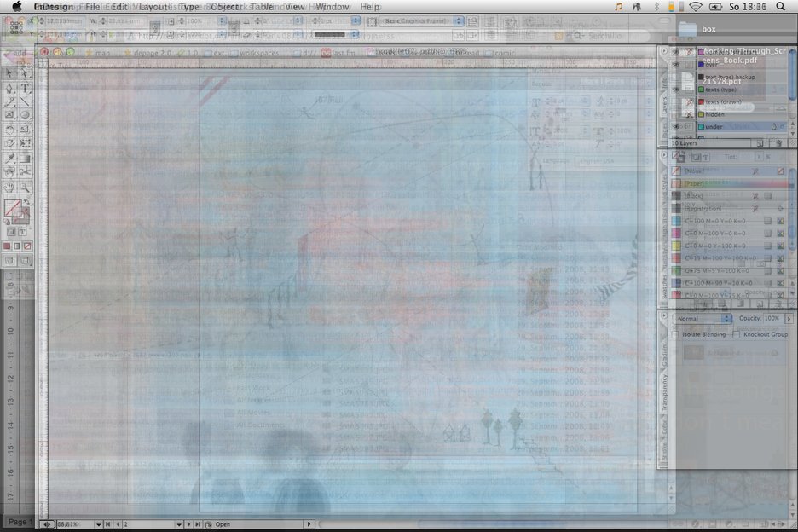Select the [None] swatch
798x532 pixels.
tap(728, 171)
